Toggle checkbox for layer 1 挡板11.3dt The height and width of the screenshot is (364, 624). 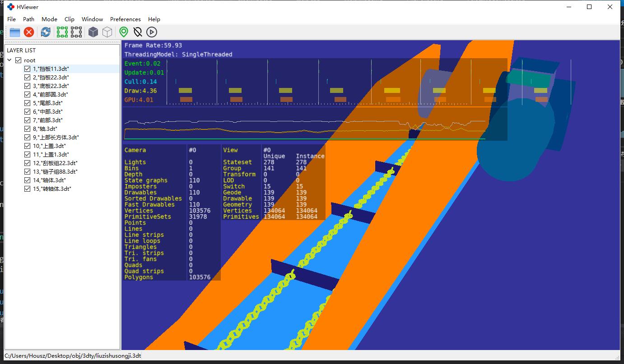click(28, 69)
